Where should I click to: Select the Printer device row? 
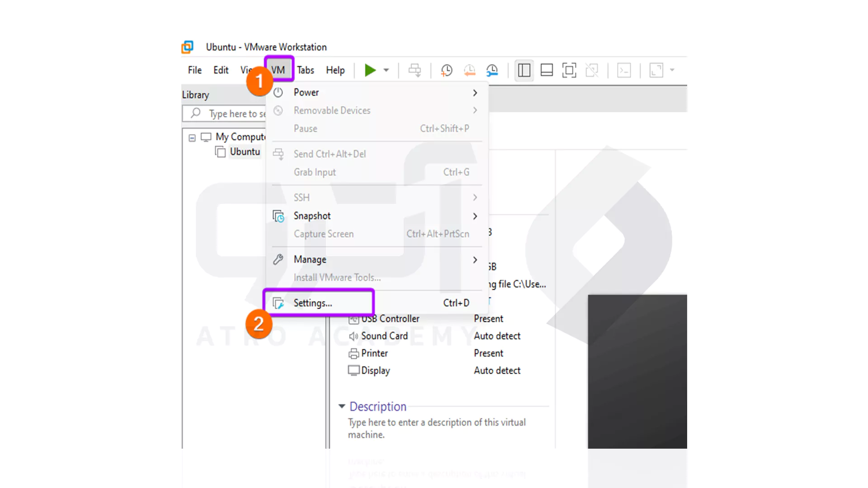tap(434, 353)
